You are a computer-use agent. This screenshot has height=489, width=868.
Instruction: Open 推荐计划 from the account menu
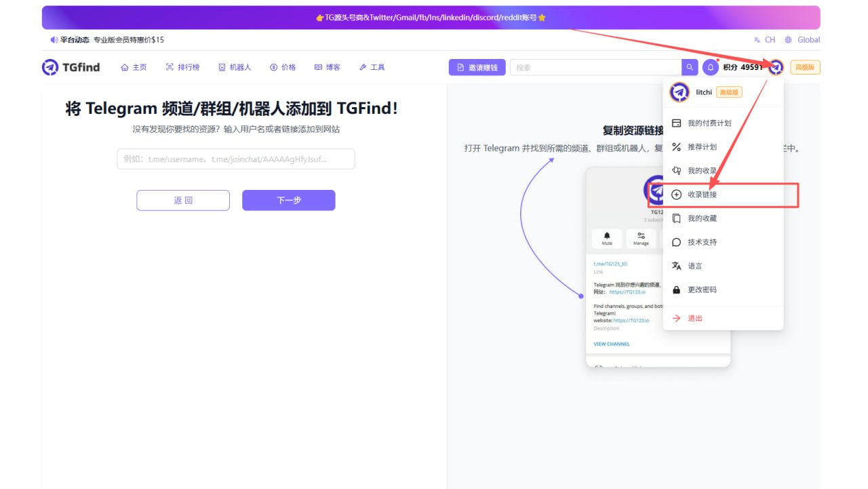pos(723,147)
